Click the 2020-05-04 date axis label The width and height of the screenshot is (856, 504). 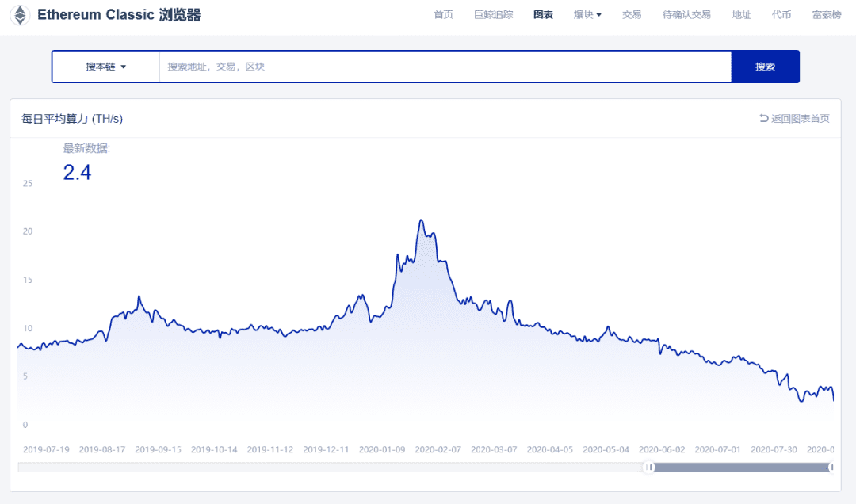606,449
